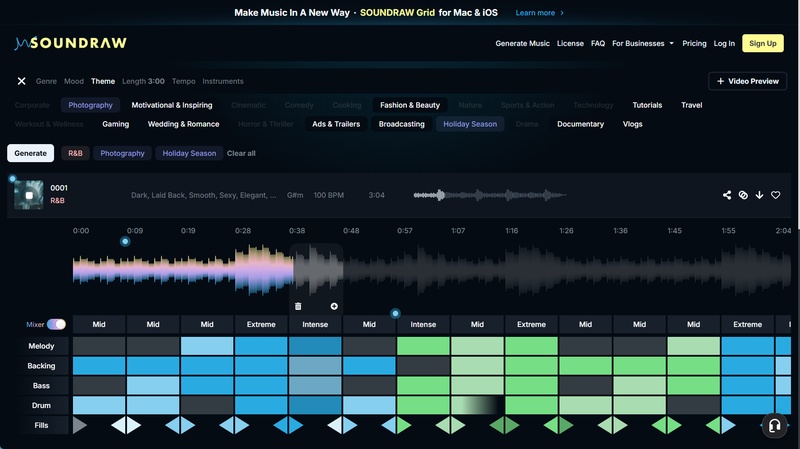Follow the Learn more banner link
The height and width of the screenshot is (449, 800).
539,13
